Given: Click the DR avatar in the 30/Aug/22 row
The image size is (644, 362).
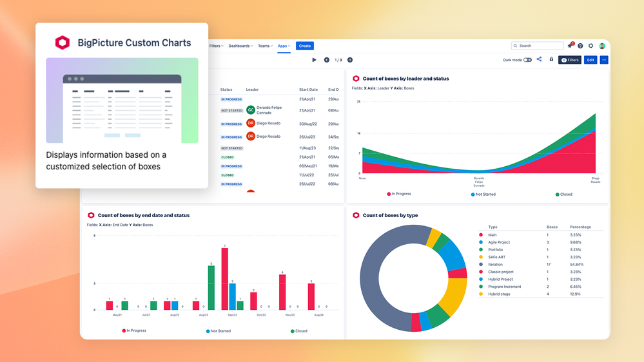Looking at the screenshot, I should [251, 123].
